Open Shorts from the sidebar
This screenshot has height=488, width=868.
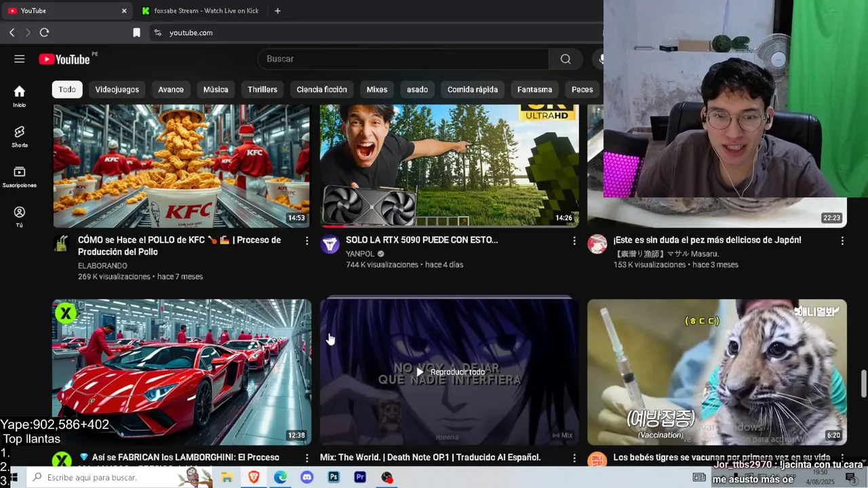pos(19,136)
